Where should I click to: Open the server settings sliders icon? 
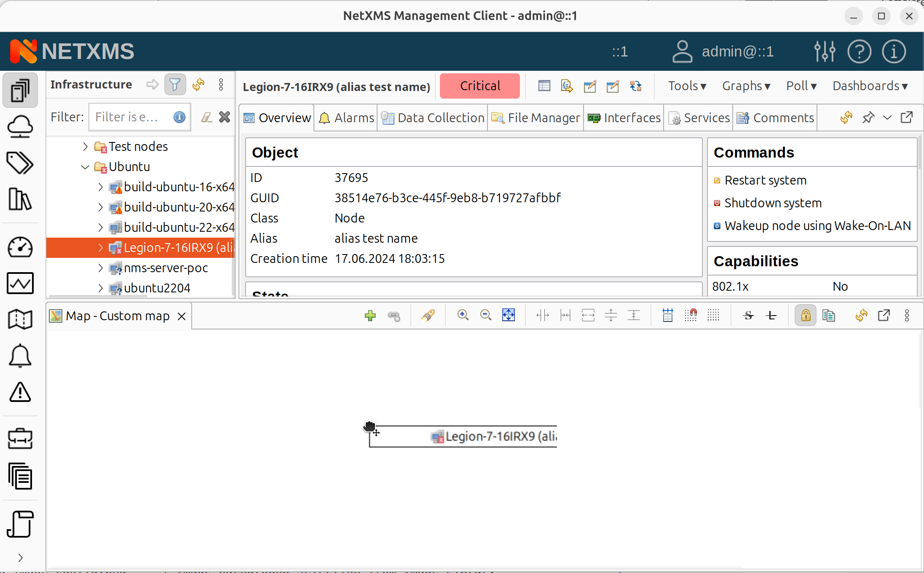824,51
